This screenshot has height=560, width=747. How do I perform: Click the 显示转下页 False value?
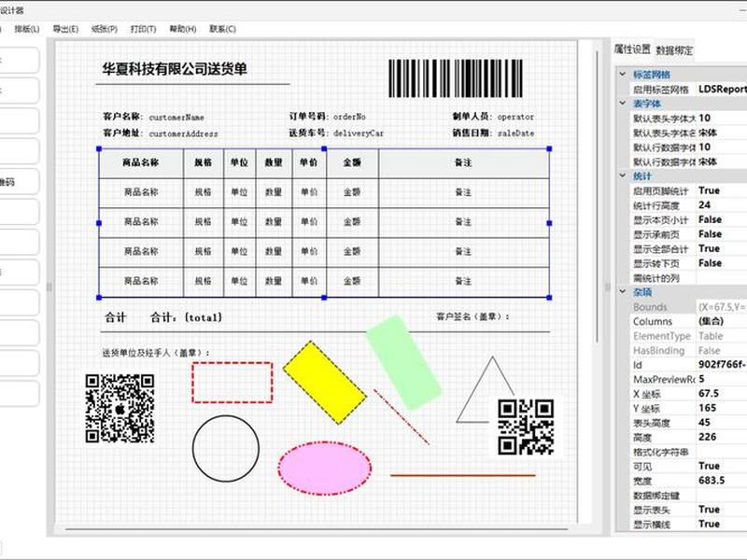tap(721, 263)
